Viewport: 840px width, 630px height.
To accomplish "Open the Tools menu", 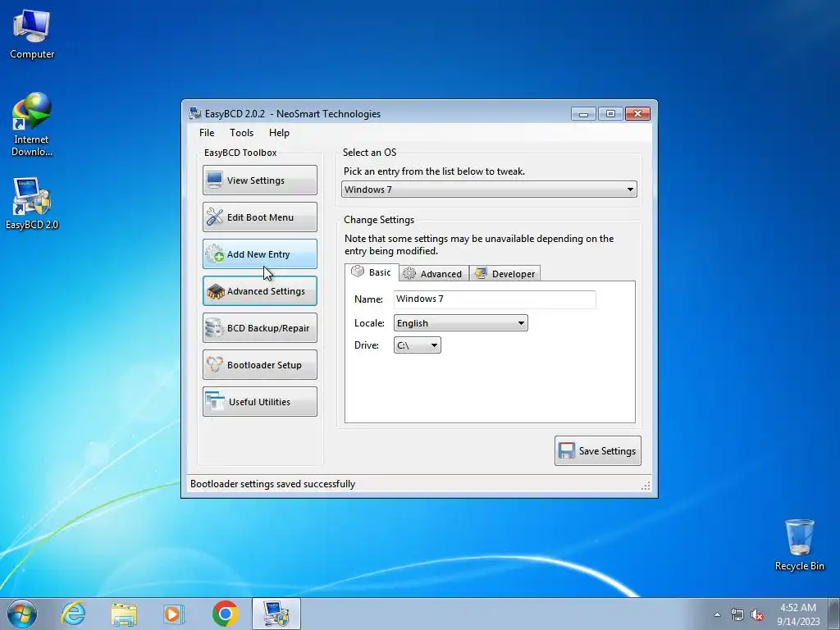I will (x=242, y=133).
